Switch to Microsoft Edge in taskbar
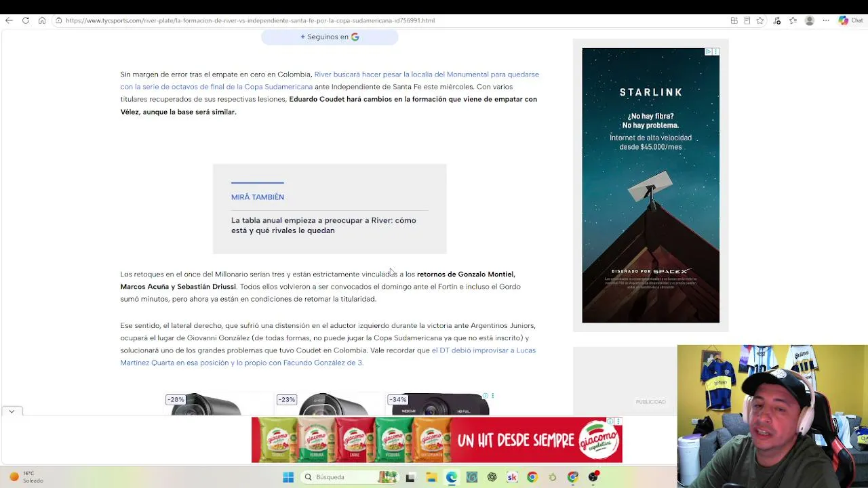The height and width of the screenshot is (488, 868). pyautogui.click(x=452, y=477)
